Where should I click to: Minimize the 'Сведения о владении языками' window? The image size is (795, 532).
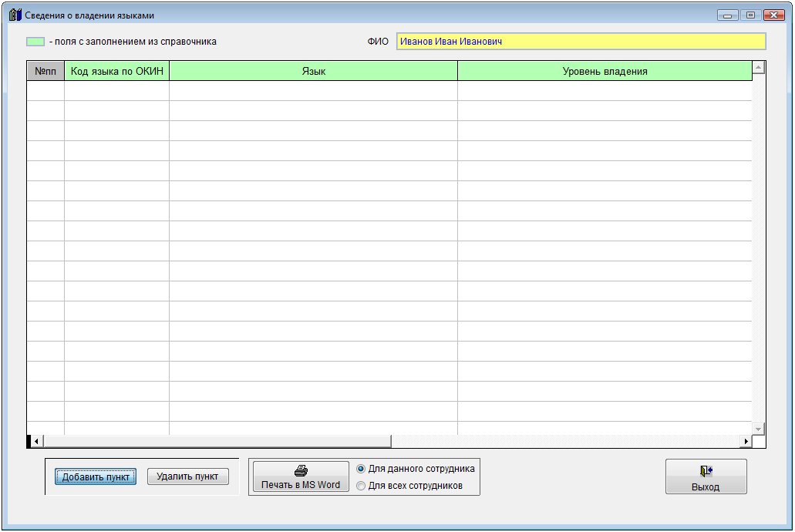pyautogui.click(x=728, y=15)
